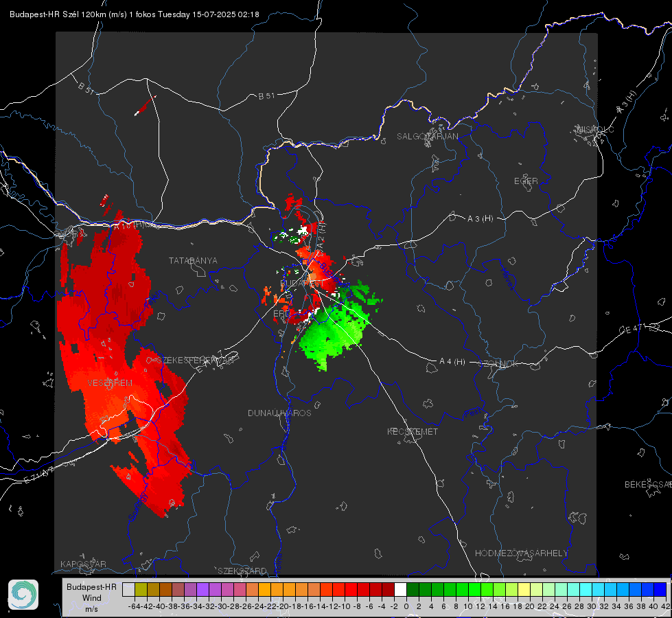
Task: Click the "-64" value on the legend scale
Action: click(134, 606)
